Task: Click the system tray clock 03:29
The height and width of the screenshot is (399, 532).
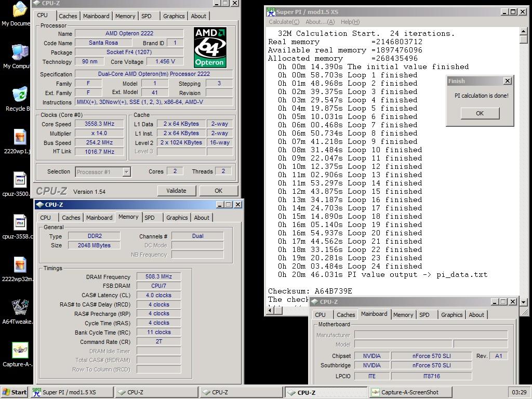Action: [519, 392]
